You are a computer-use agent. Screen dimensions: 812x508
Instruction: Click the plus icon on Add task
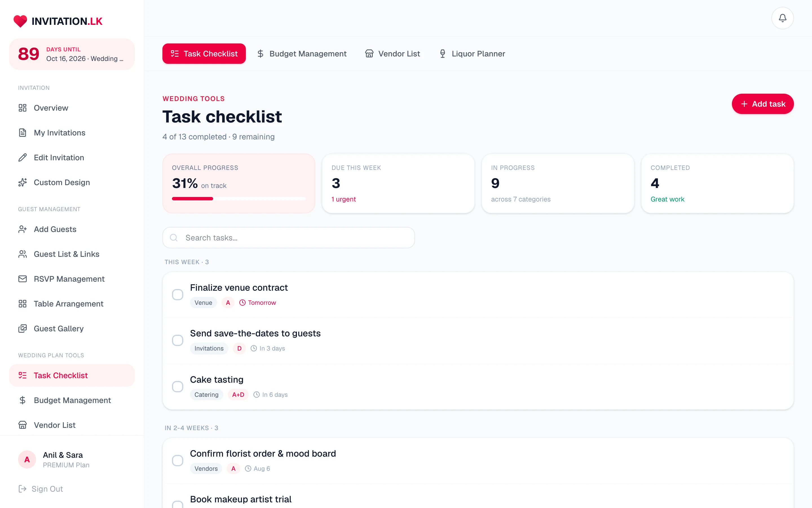[x=744, y=104]
